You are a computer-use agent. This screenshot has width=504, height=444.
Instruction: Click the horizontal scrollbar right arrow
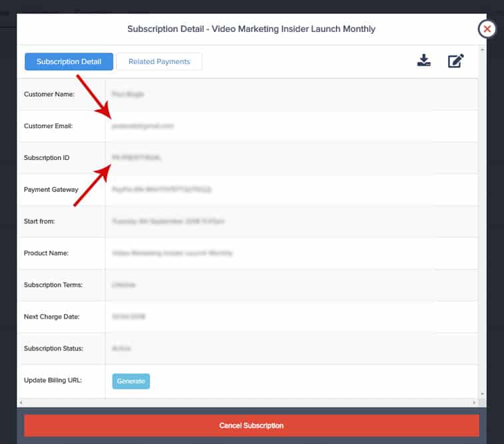tap(475, 403)
